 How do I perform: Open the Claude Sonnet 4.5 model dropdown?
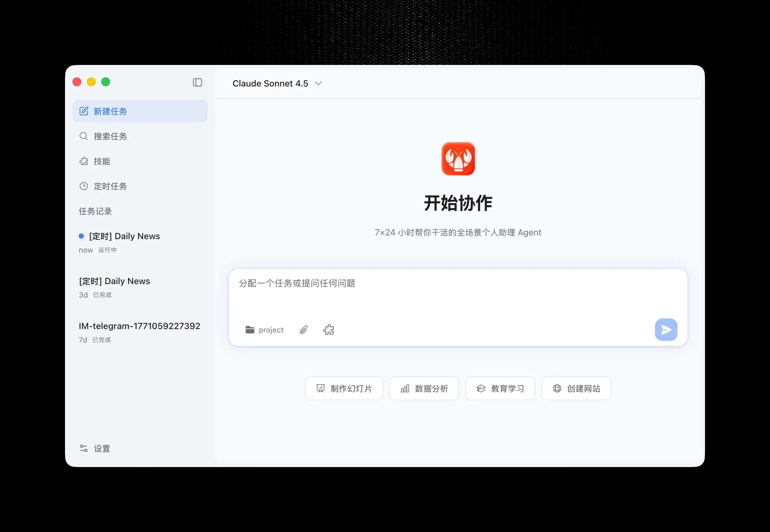(x=277, y=83)
